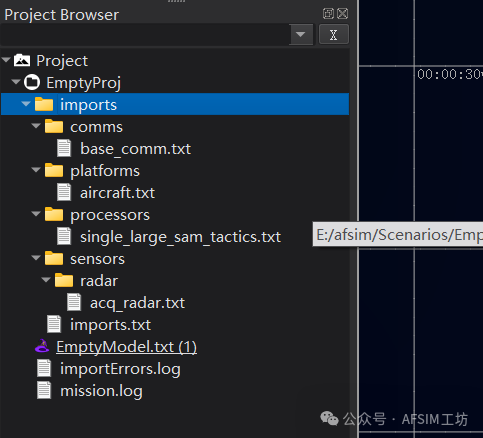The height and width of the screenshot is (438, 483).
Task: Click the imports folder icon
Action: [x=44, y=104]
